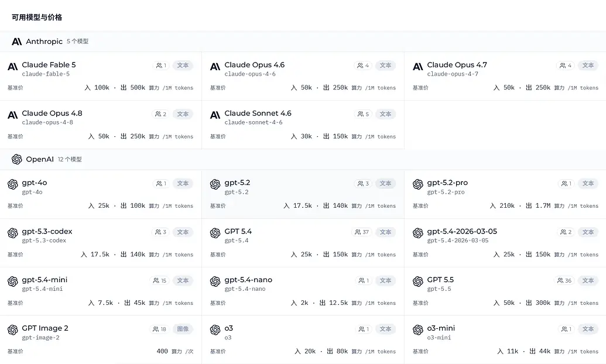
Task: Click the gpt-5.4-mini card logo
Action: coord(13,281)
